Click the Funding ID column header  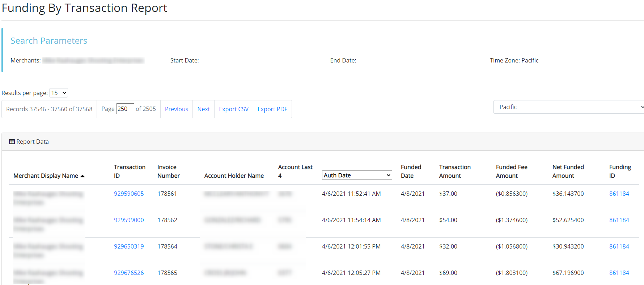click(x=620, y=171)
